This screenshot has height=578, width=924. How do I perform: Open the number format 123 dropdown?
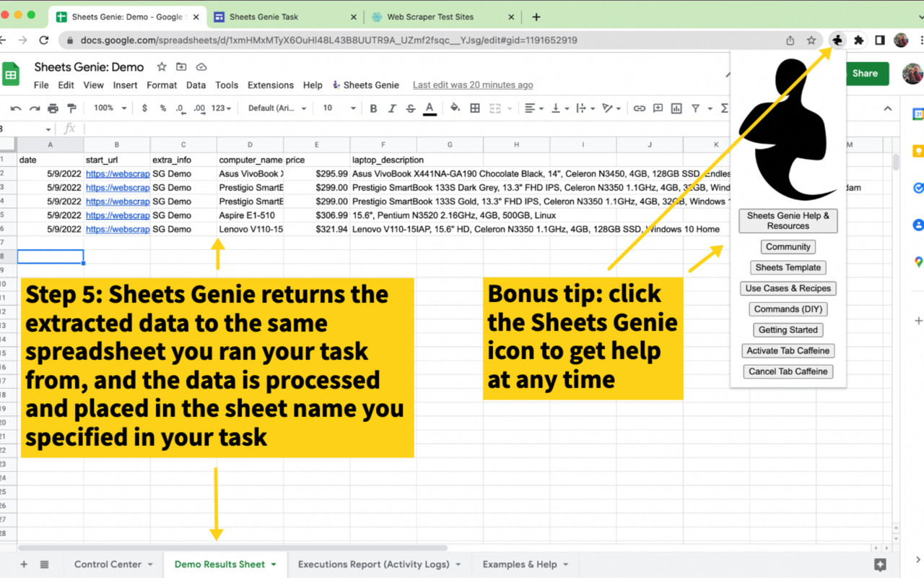222,108
